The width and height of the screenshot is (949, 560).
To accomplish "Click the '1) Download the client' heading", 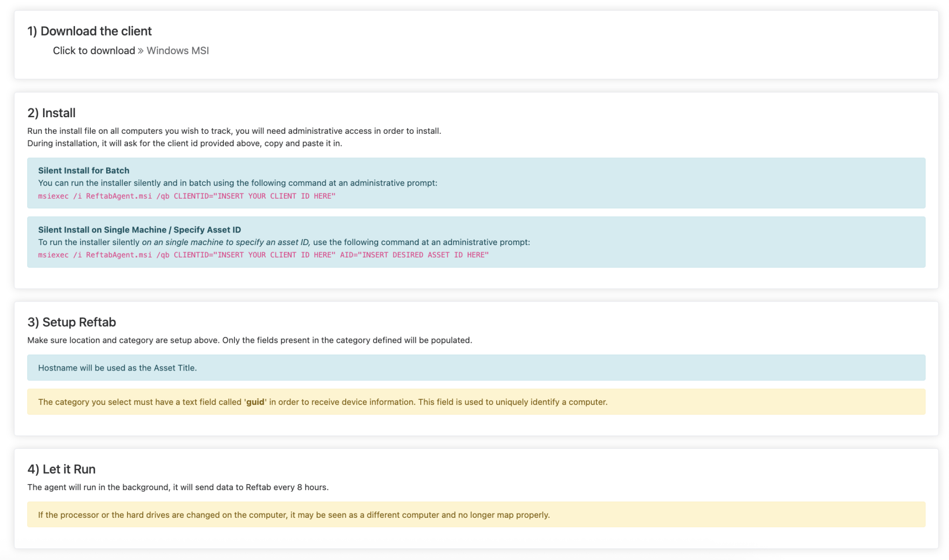I will coord(89,31).
